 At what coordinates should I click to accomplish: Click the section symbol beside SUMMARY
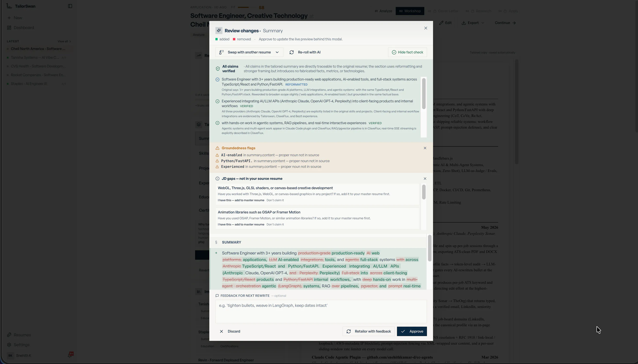(x=216, y=242)
